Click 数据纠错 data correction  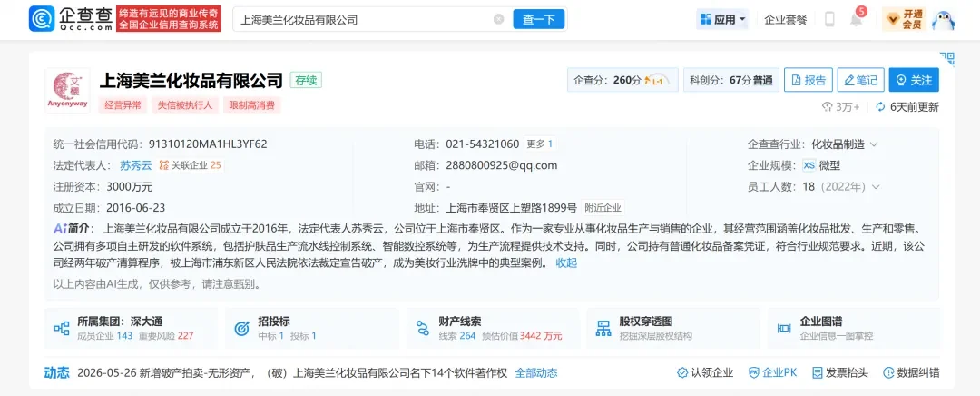(x=911, y=373)
